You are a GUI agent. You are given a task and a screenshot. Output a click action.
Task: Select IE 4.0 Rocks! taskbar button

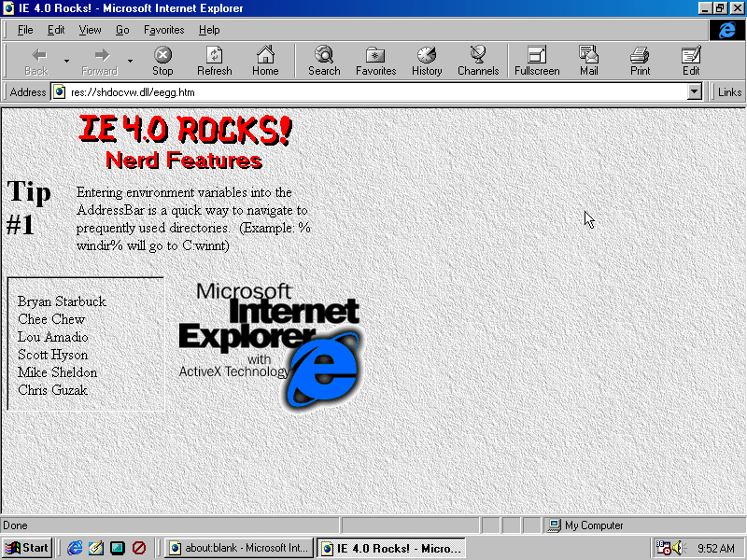[391, 548]
